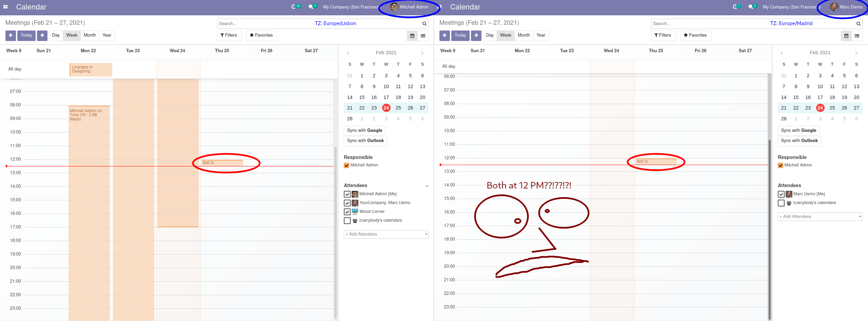Switch to the Day view tab
The height and width of the screenshot is (321, 868).
56,35
